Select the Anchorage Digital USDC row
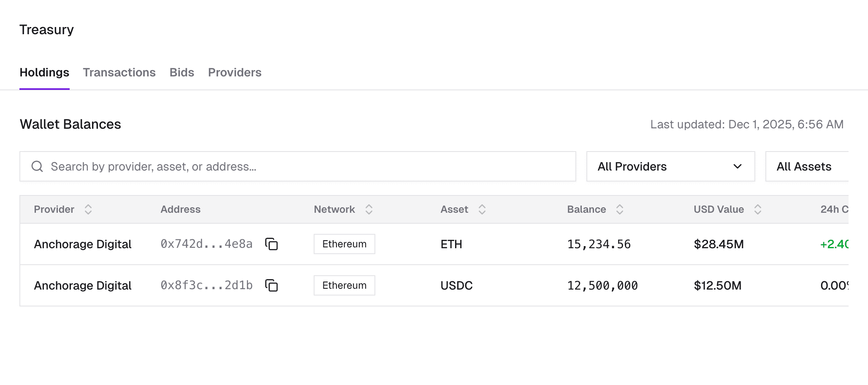The height and width of the screenshot is (385, 868). pos(83,285)
